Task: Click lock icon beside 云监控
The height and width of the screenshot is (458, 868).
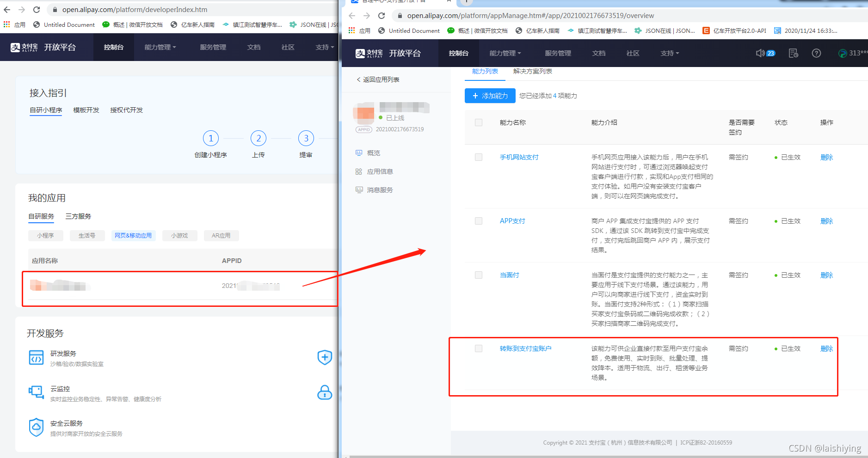Action: point(325,392)
